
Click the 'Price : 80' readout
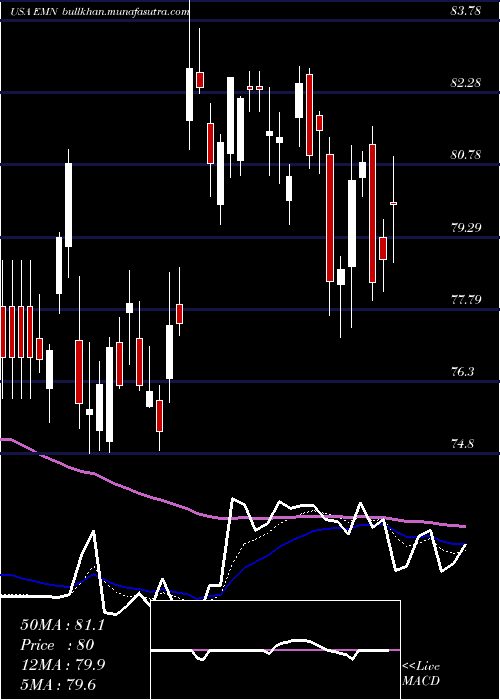coord(57,645)
